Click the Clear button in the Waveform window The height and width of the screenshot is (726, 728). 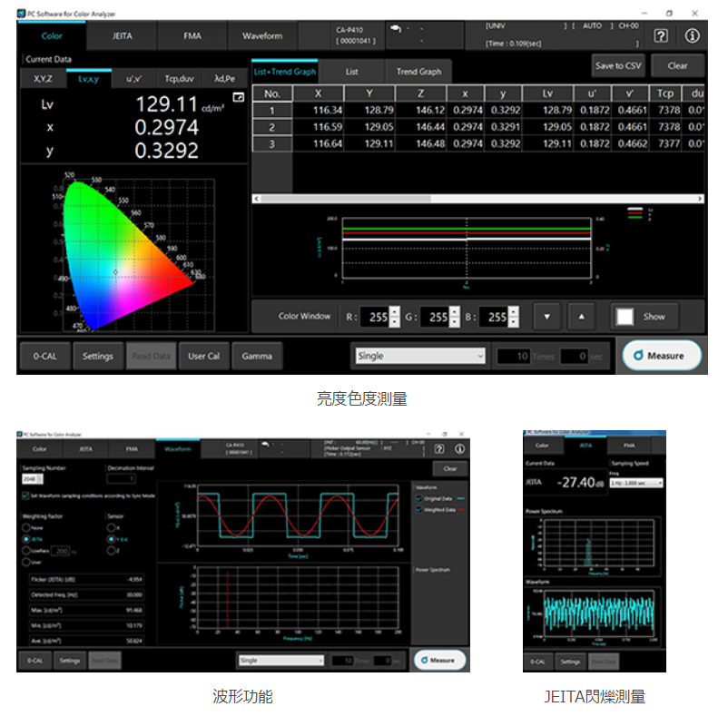(449, 469)
